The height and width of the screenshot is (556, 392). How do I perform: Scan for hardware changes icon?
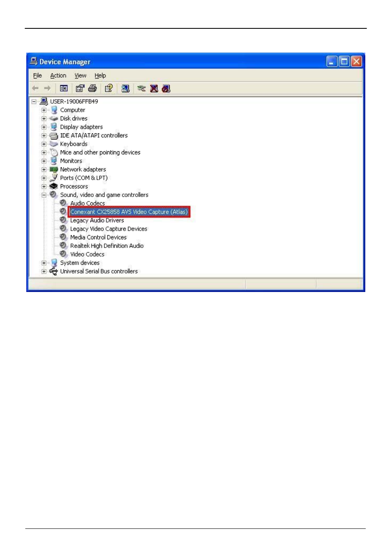point(125,88)
